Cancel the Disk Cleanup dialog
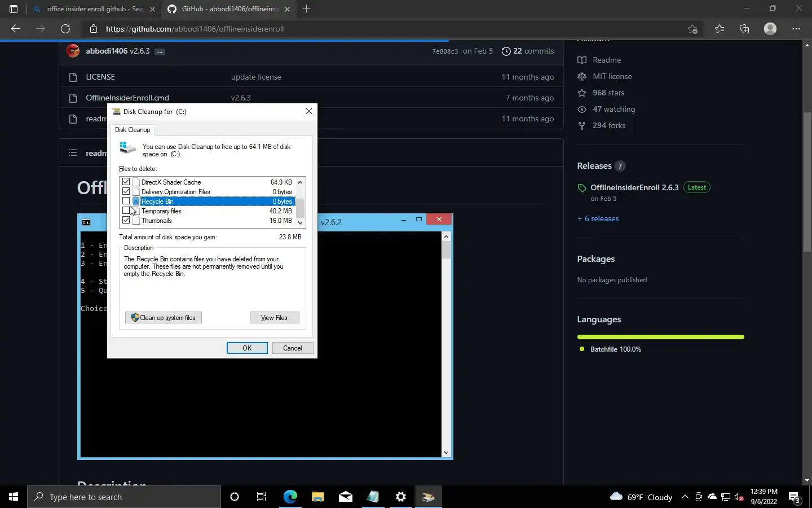Image resolution: width=812 pixels, height=508 pixels. tap(293, 348)
